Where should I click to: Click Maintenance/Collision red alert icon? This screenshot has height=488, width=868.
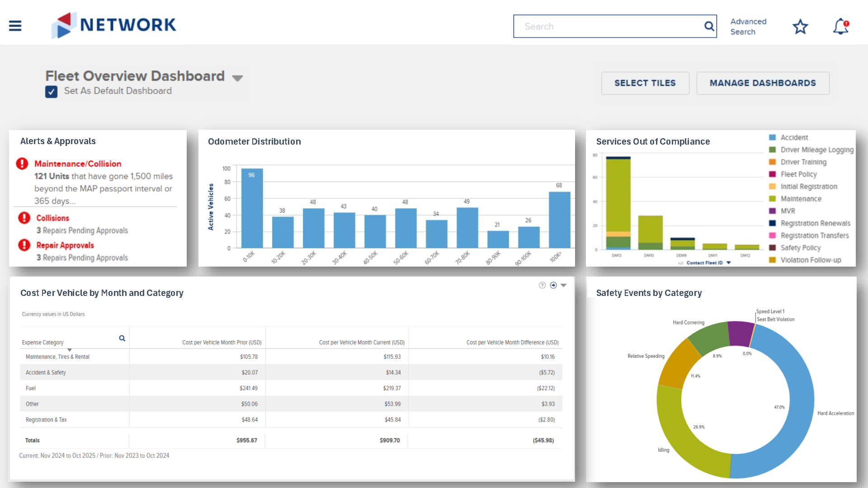coord(22,164)
